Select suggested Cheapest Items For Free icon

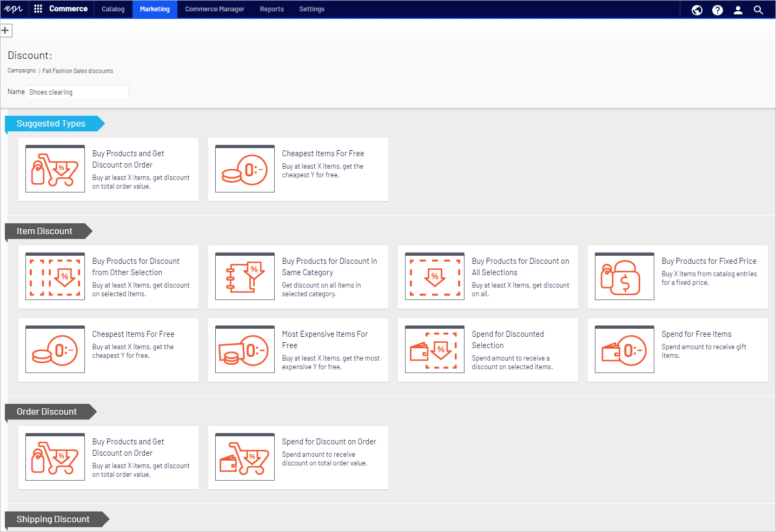245,169
